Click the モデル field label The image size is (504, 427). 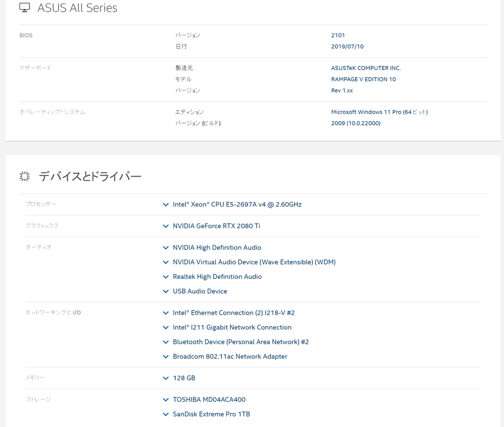(x=183, y=79)
